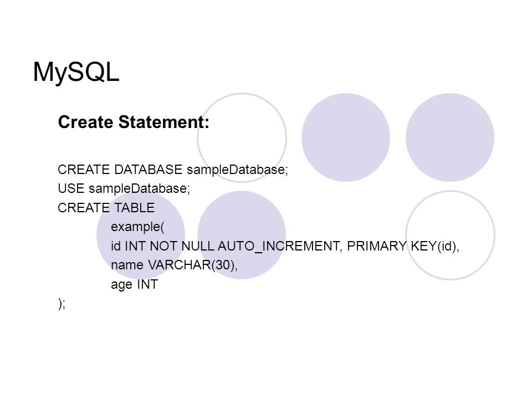Click the filled circle behind example( text
This screenshot has width=532, height=399.
[x=140, y=235]
